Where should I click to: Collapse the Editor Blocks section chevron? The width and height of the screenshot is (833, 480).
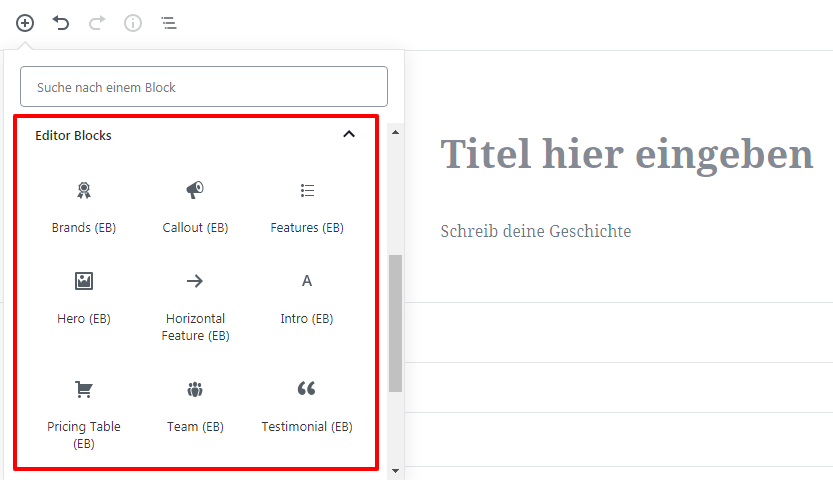pos(349,135)
